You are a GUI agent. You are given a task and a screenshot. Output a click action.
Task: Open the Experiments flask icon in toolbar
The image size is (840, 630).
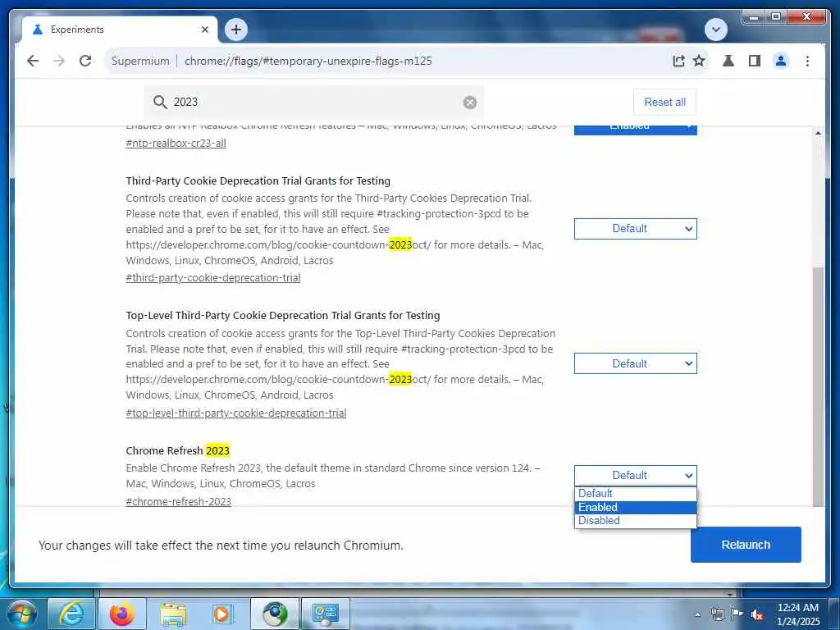tap(728, 61)
